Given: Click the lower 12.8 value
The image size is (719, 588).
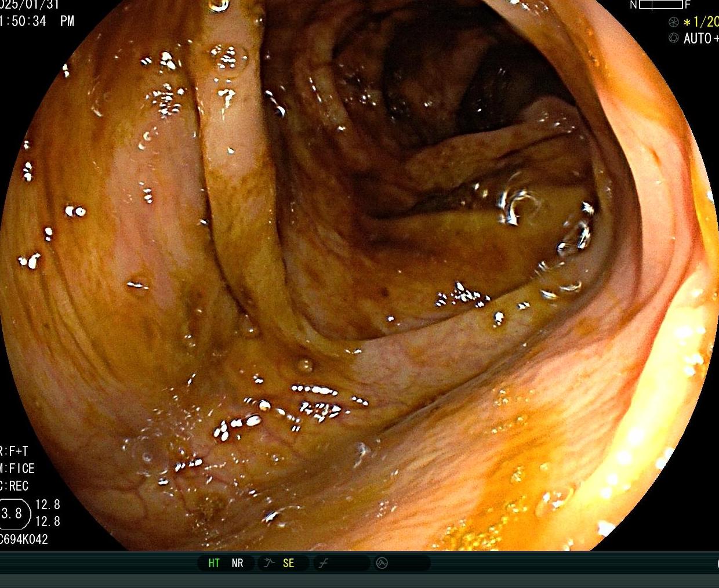Looking at the screenshot, I should coord(48,521).
